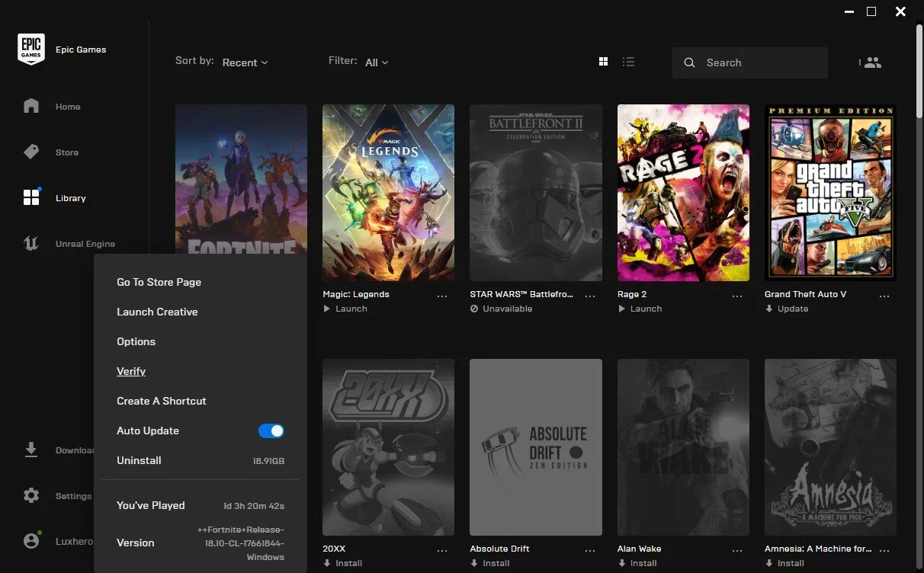The height and width of the screenshot is (573, 924).
Task: Switch to list view layout
Action: point(628,62)
